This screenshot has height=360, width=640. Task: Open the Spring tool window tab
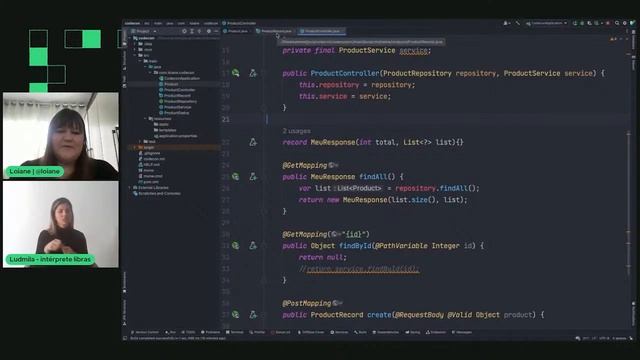413,332
